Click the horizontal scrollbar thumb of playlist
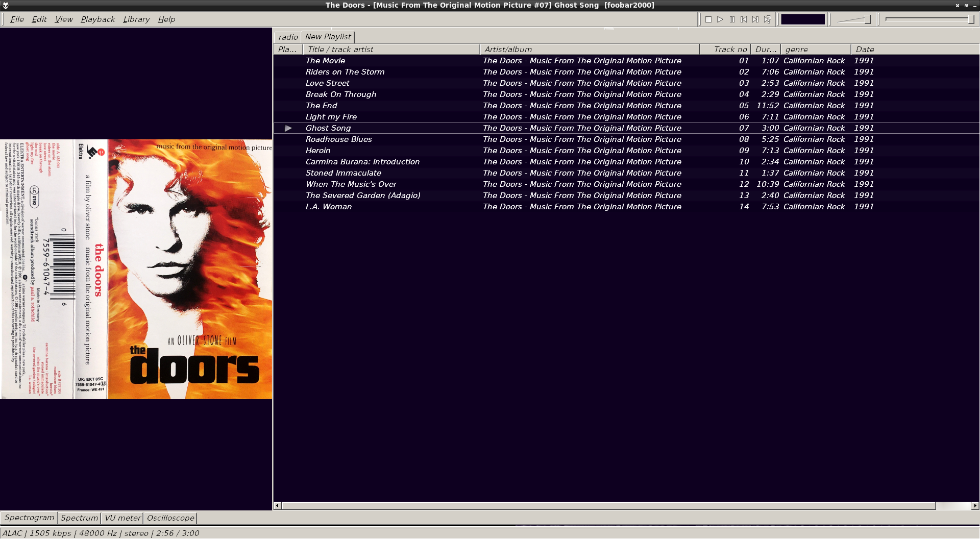 608,506
